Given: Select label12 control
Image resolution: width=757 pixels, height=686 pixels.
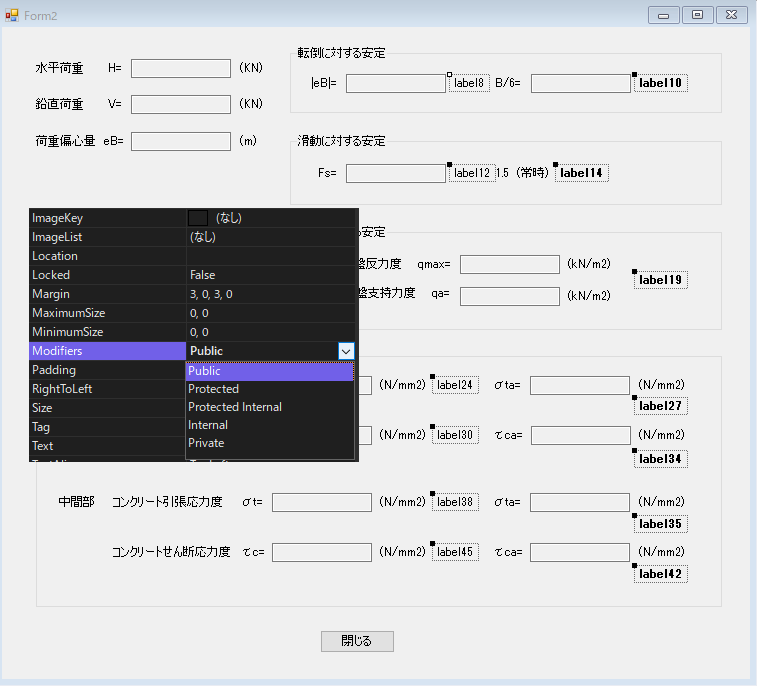Looking at the screenshot, I should (472, 173).
